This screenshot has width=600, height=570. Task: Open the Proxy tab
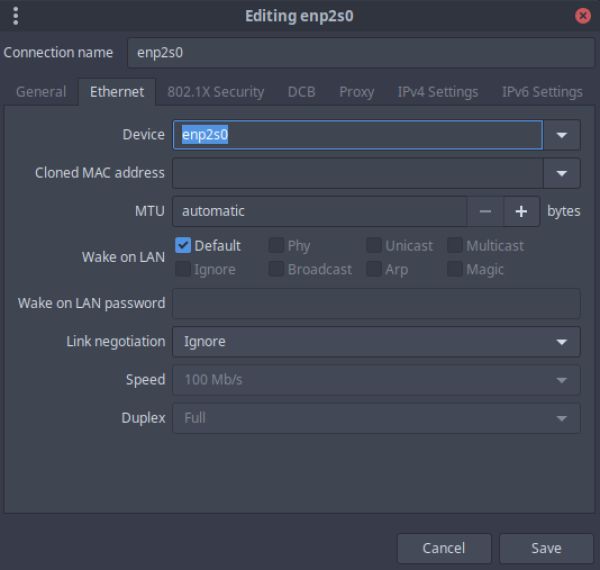click(x=356, y=92)
